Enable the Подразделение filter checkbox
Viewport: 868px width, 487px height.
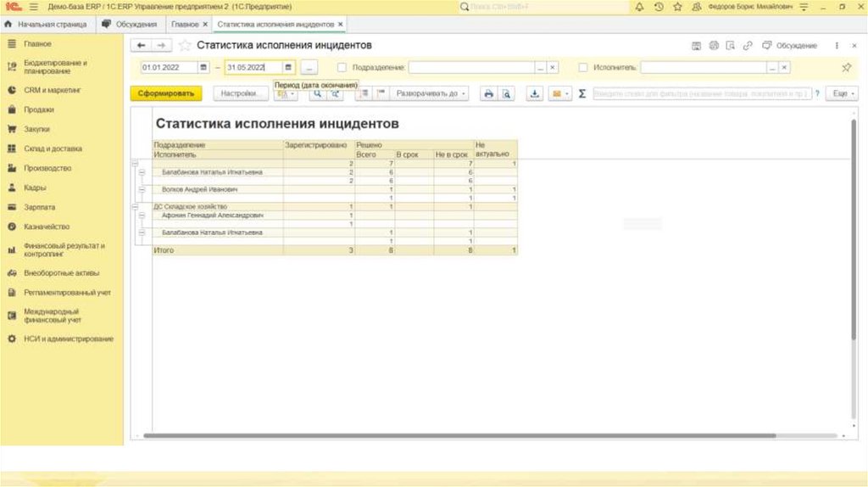click(x=342, y=67)
